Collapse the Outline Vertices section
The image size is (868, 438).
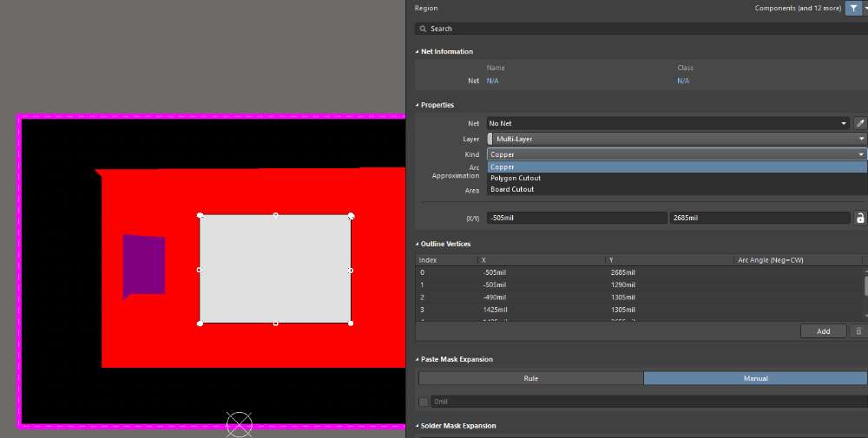(x=418, y=244)
